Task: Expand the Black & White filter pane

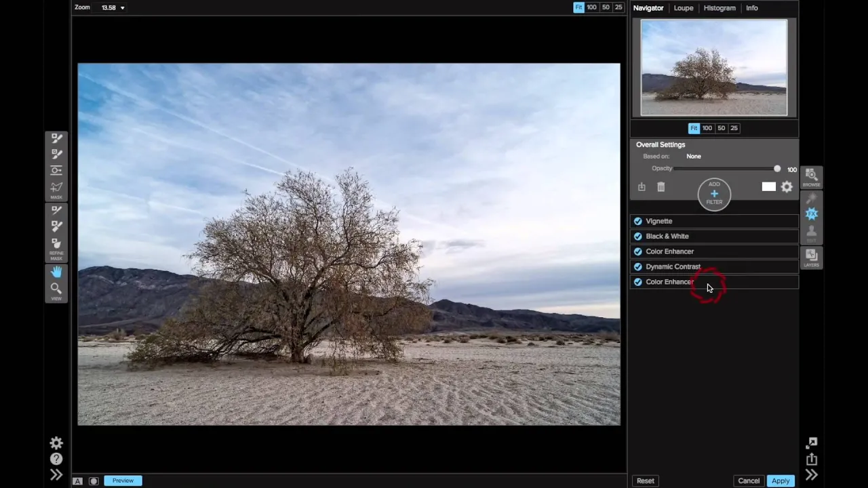Action: click(715, 237)
